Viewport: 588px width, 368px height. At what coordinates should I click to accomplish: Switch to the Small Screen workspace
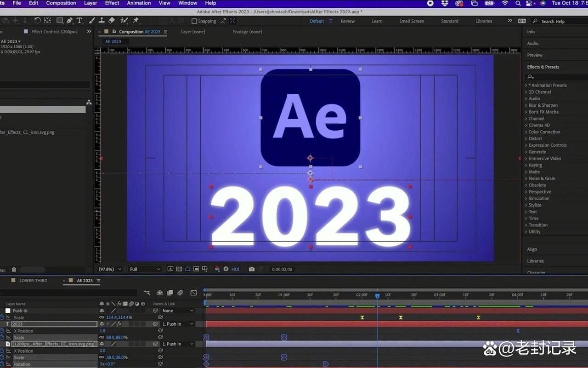click(x=412, y=21)
